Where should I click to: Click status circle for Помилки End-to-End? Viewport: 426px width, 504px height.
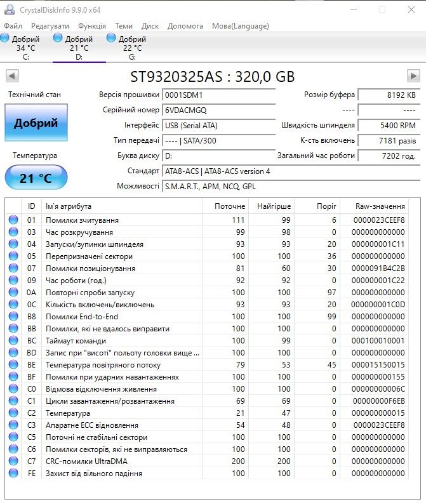[x=13, y=316]
